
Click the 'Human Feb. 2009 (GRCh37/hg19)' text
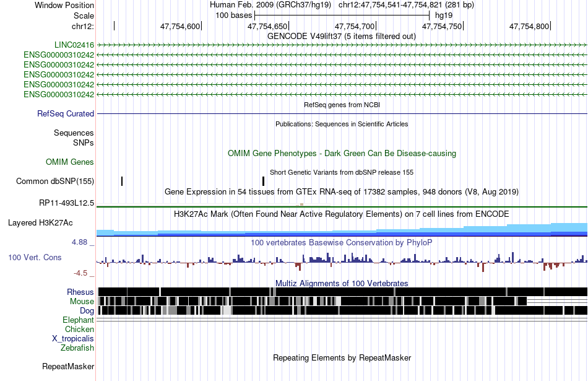pos(270,5)
